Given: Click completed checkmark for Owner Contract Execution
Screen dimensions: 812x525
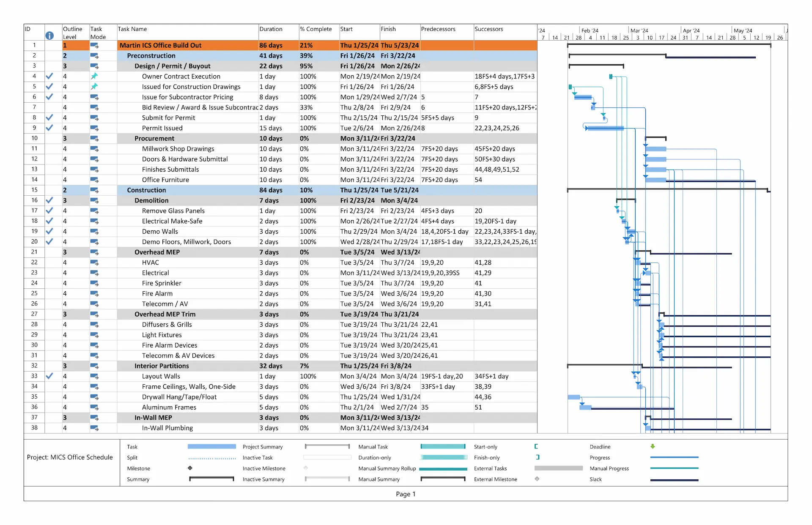Looking at the screenshot, I should tap(49, 76).
